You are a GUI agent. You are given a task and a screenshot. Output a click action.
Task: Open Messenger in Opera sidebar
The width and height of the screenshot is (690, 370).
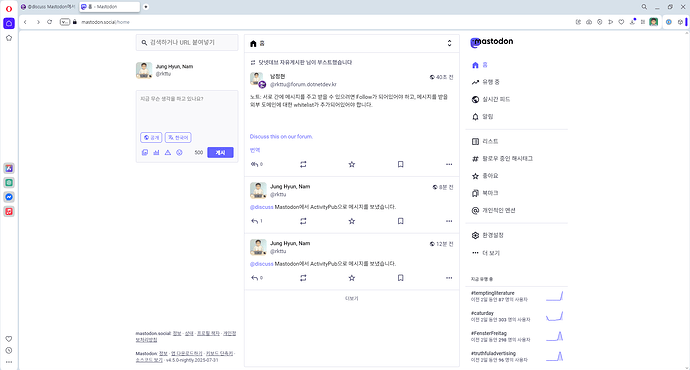click(9, 197)
